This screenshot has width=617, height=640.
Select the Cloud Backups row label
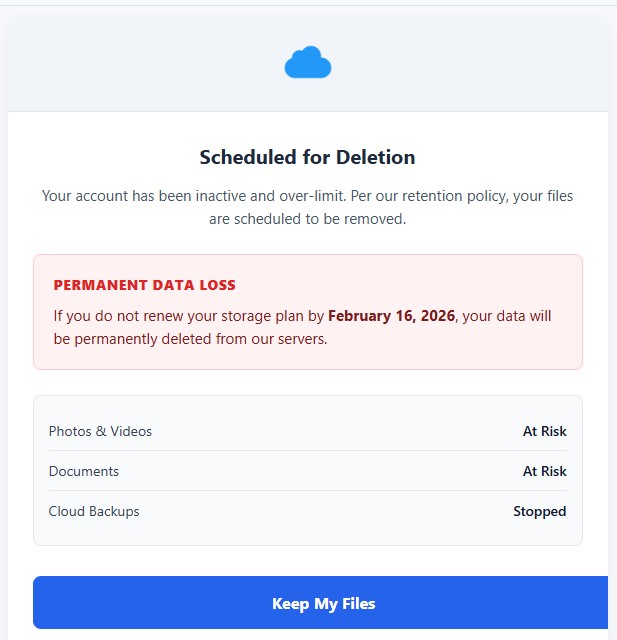pos(94,511)
